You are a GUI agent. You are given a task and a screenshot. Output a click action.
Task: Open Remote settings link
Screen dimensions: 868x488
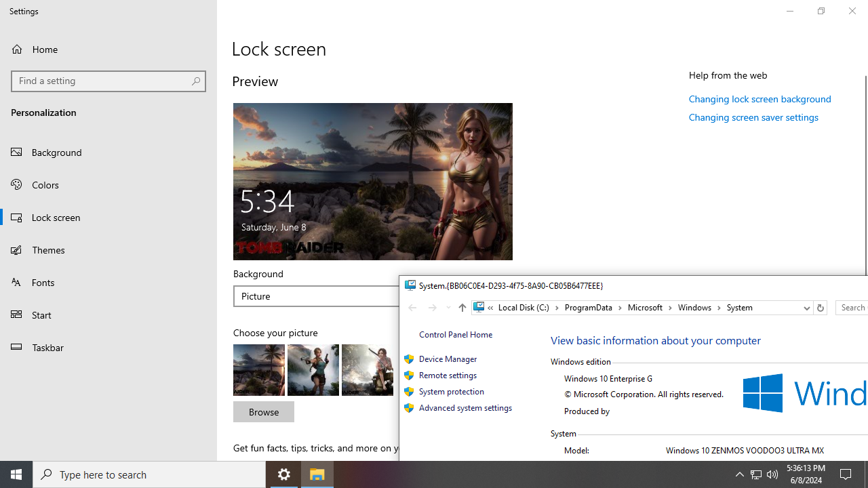[448, 375]
